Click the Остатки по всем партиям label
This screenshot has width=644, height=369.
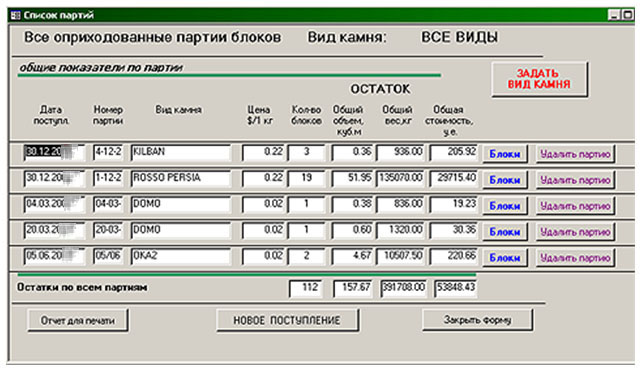pyautogui.click(x=82, y=287)
